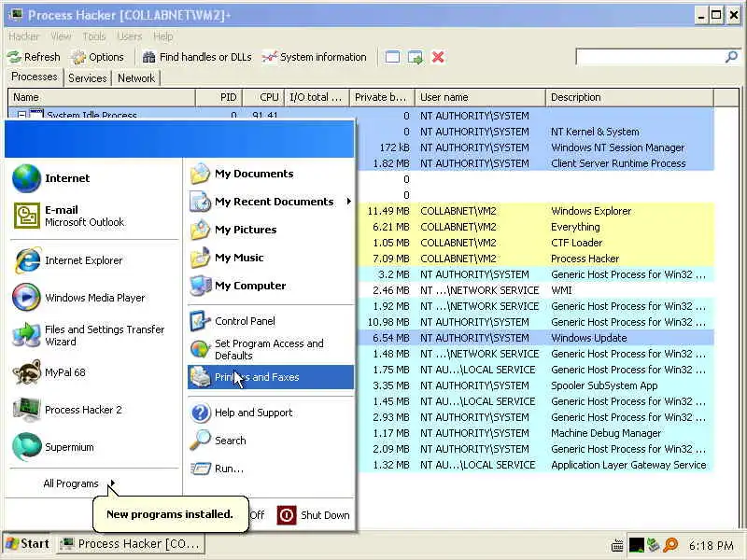Image resolution: width=747 pixels, height=560 pixels.
Task: Click the orange Everything search tray icon
Action: tap(670, 545)
